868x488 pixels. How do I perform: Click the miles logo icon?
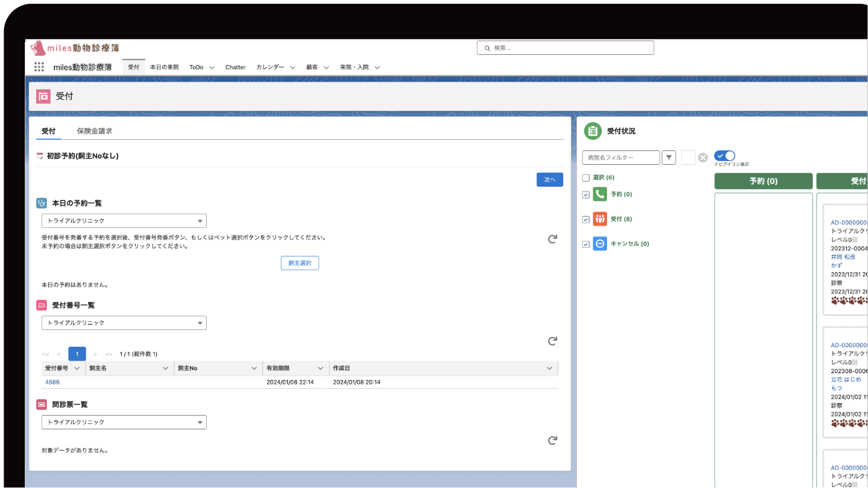pos(38,48)
